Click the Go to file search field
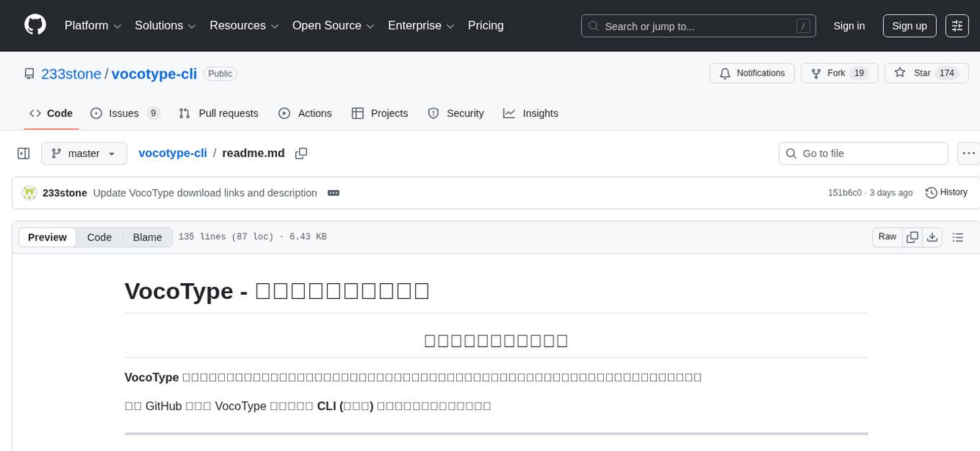Viewport: 980px width, 451px height. [863, 153]
